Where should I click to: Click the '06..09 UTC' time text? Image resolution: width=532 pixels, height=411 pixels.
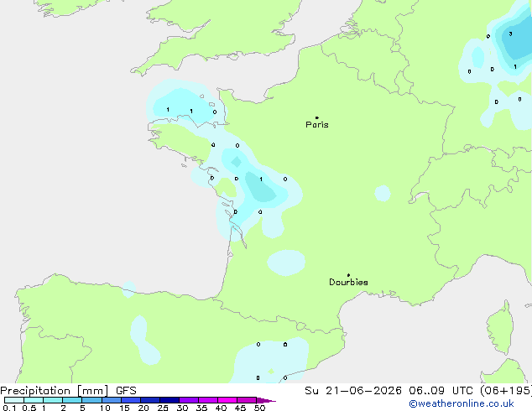(x=441, y=391)
